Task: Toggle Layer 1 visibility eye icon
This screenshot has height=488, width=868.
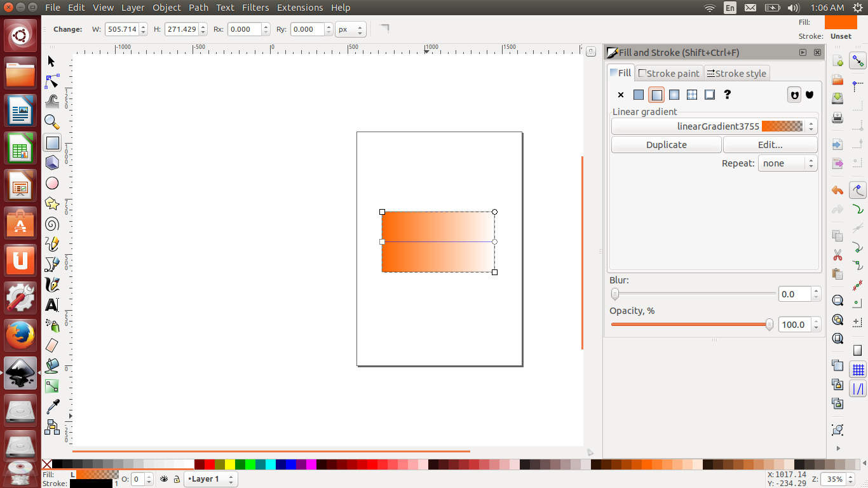Action: pos(164,479)
